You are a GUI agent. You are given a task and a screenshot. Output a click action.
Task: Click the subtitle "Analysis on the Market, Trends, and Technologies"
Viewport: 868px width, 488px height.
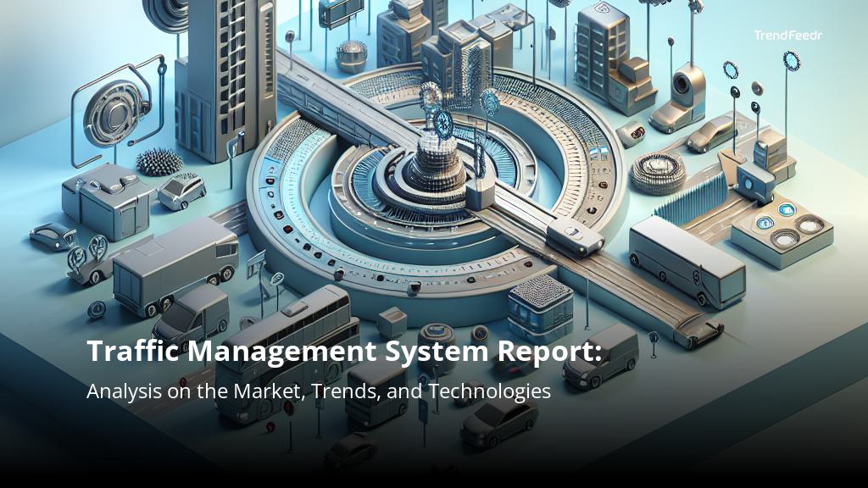pyautogui.click(x=319, y=391)
